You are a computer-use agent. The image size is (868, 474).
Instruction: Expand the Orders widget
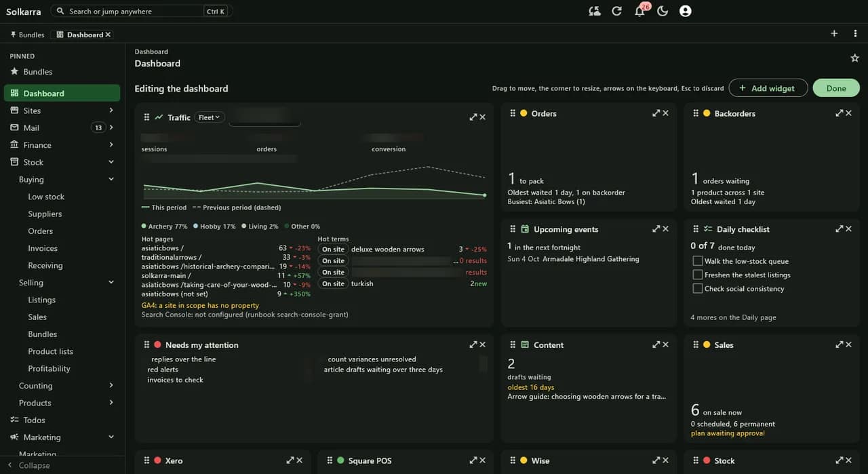pos(656,113)
